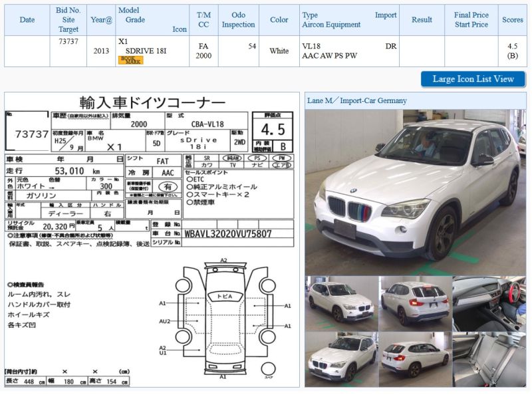Click the Color column header
The width and height of the screenshot is (532, 395).
coord(279,20)
